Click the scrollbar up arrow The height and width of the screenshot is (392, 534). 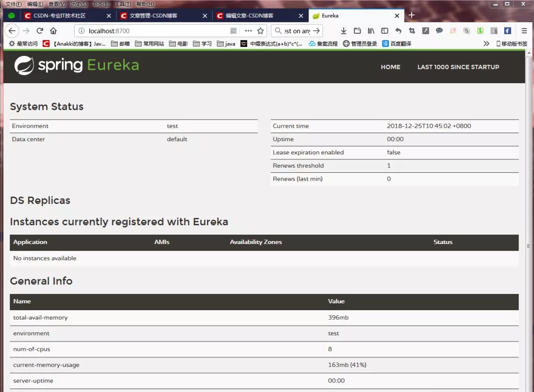click(529, 53)
